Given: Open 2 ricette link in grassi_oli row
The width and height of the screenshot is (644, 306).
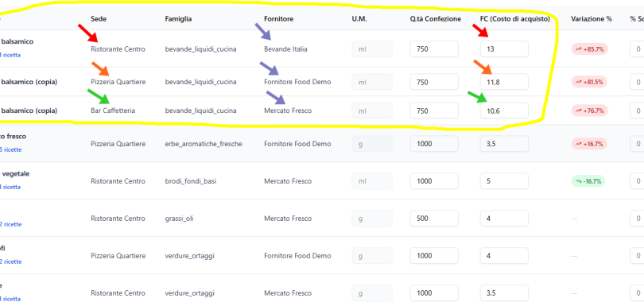Looking at the screenshot, I should coord(11,224).
